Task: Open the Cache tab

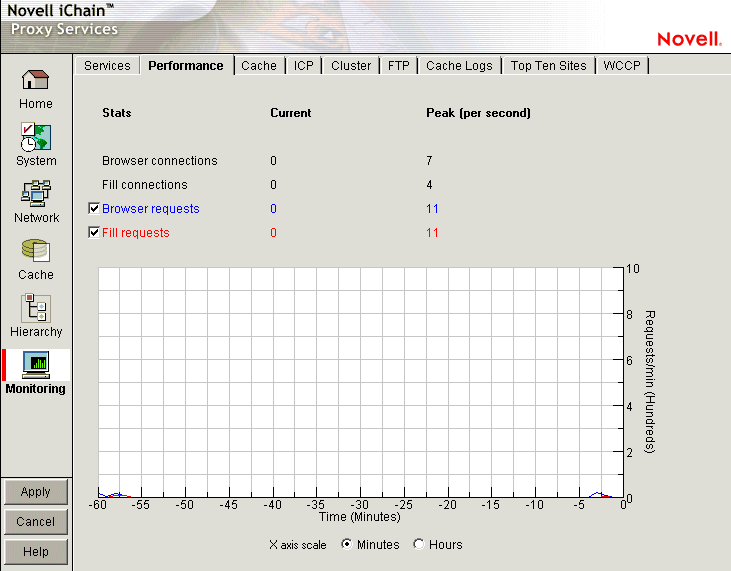Action: 259,66
